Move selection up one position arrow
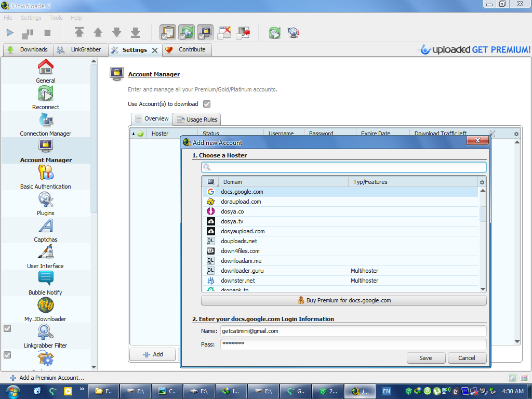 (x=98, y=32)
